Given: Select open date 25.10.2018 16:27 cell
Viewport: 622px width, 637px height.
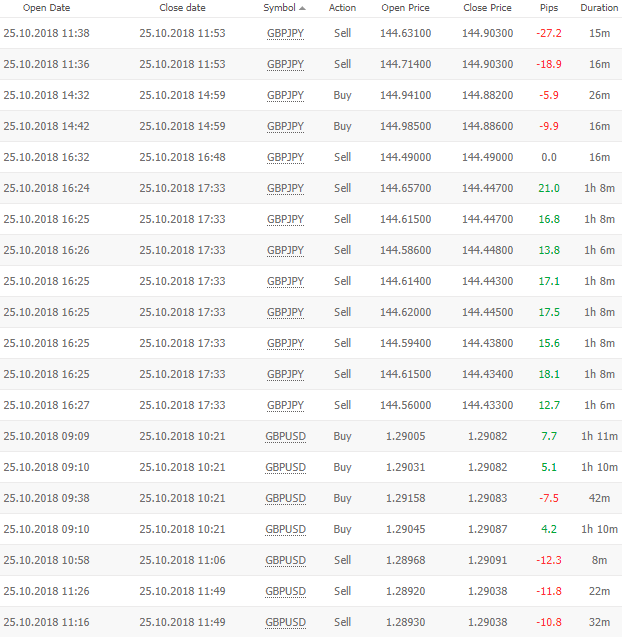Looking at the screenshot, I should tap(46, 405).
